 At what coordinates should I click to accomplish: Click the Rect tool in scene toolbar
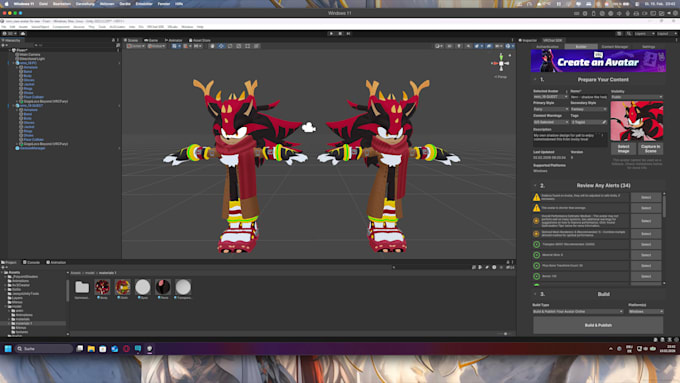(248, 46)
